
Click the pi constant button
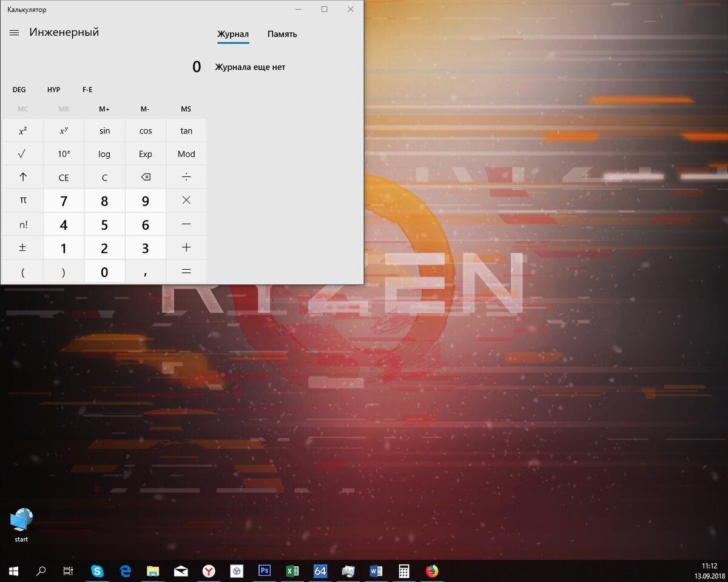pos(22,200)
